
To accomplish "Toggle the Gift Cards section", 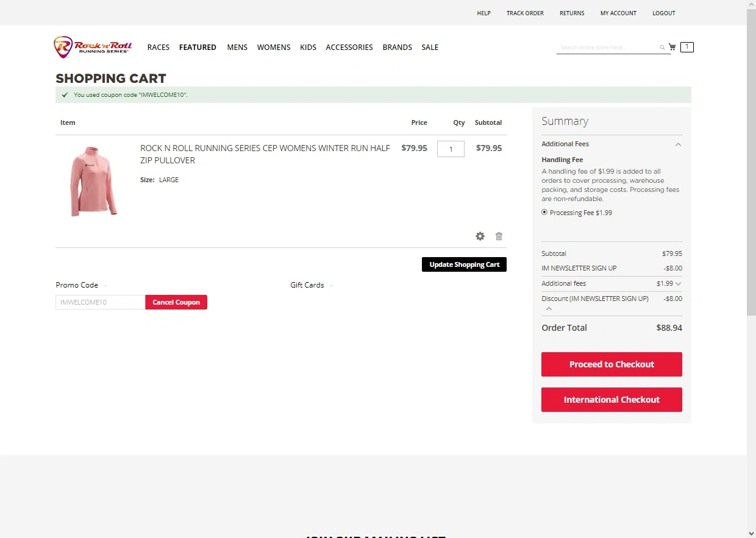I will (x=312, y=285).
